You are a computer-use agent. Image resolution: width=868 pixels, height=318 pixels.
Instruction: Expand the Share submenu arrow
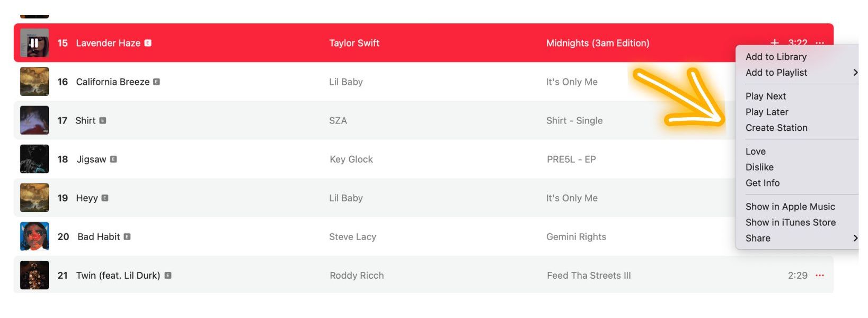(x=855, y=238)
